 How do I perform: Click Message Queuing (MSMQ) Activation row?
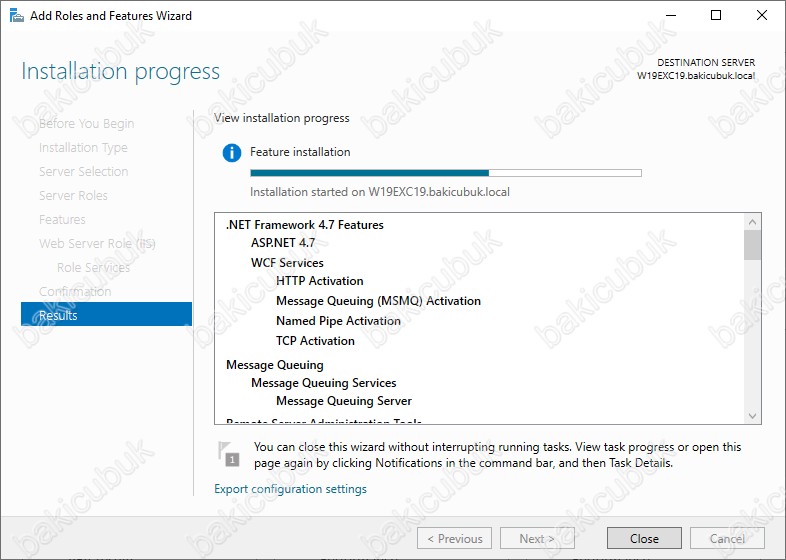point(378,301)
